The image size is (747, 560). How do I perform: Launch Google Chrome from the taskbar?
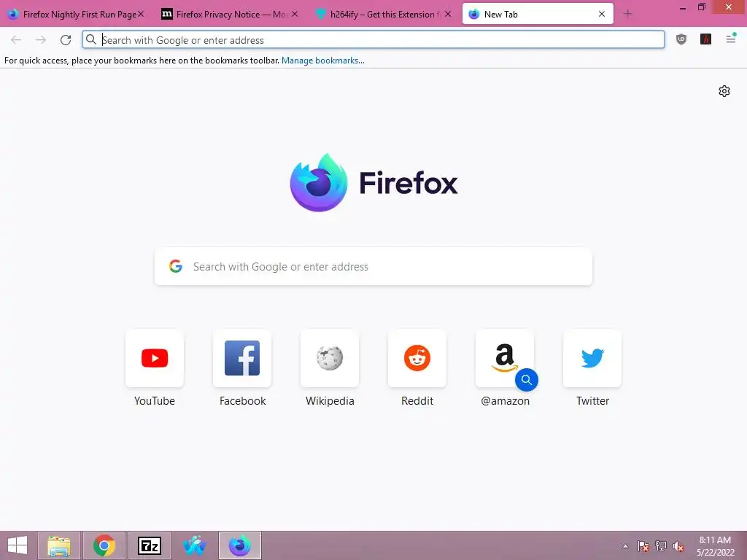pos(104,545)
